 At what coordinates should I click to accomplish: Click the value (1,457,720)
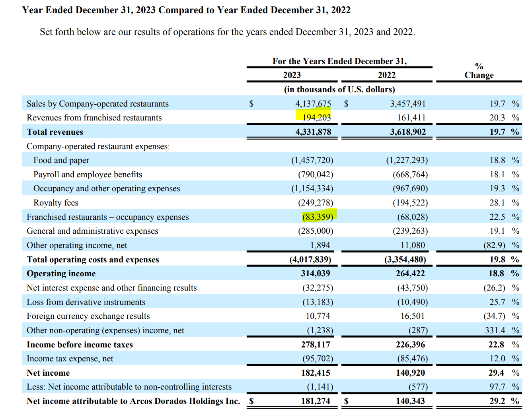(312, 160)
